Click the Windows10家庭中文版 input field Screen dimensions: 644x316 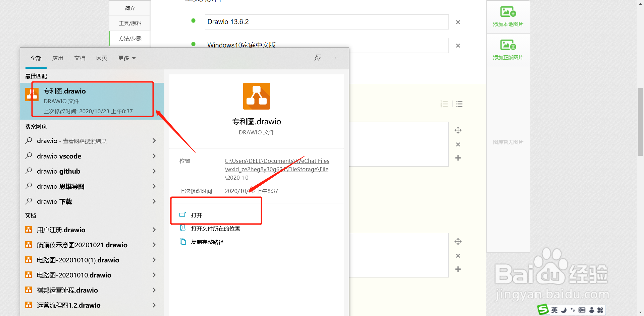coord(327,45)
